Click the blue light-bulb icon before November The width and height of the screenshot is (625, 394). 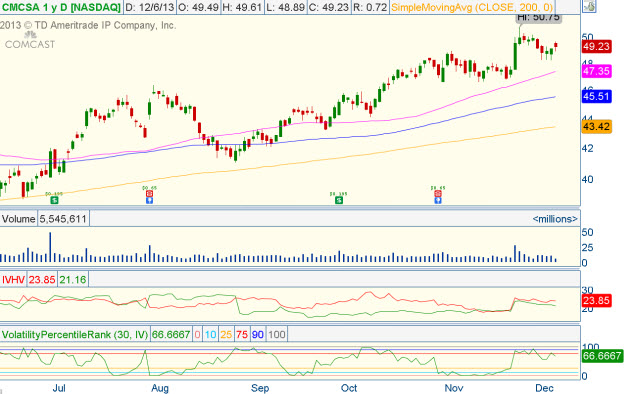438,200
